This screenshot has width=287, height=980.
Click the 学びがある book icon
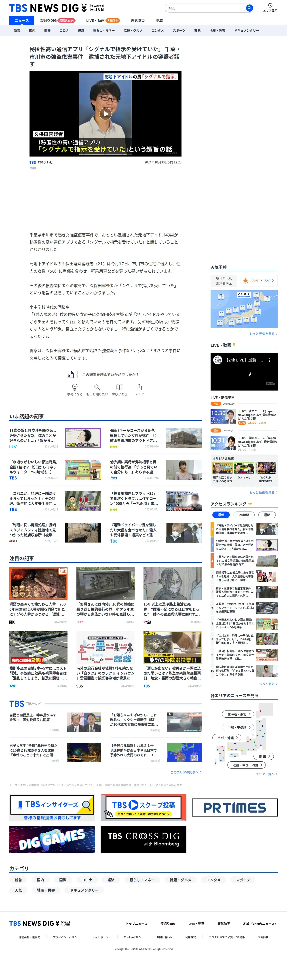coord(120,387)
